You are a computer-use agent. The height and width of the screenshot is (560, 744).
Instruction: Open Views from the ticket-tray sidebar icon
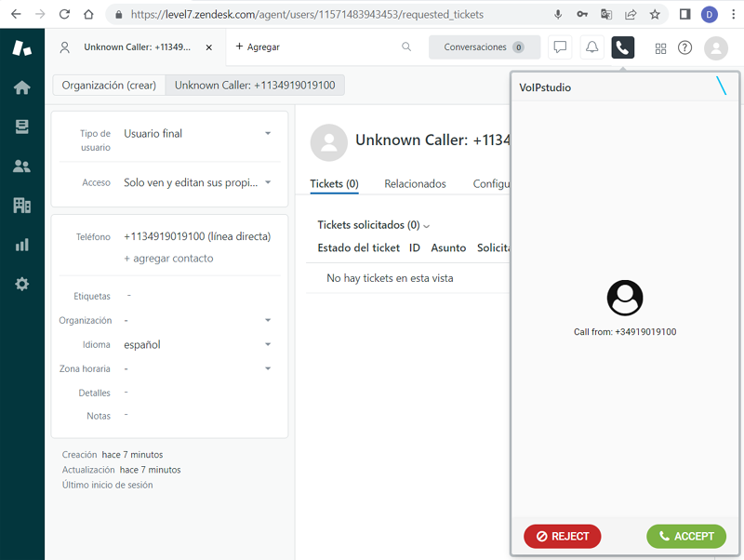pos(21,127)
